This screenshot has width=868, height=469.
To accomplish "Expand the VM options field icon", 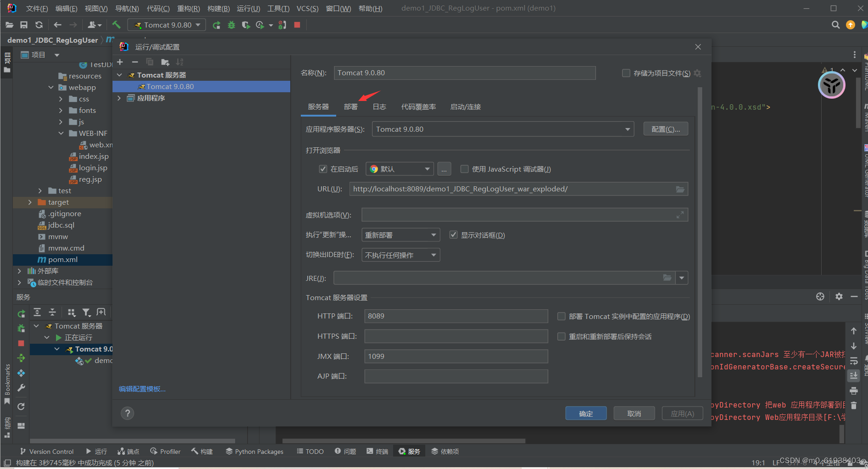I will pyautogui.click(x=680, y=215).
